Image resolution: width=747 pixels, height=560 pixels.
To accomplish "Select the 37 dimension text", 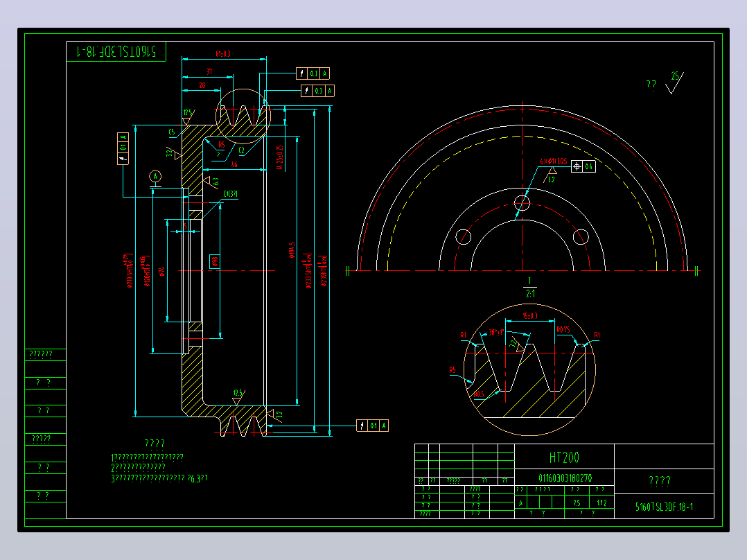I will point(209,72).
